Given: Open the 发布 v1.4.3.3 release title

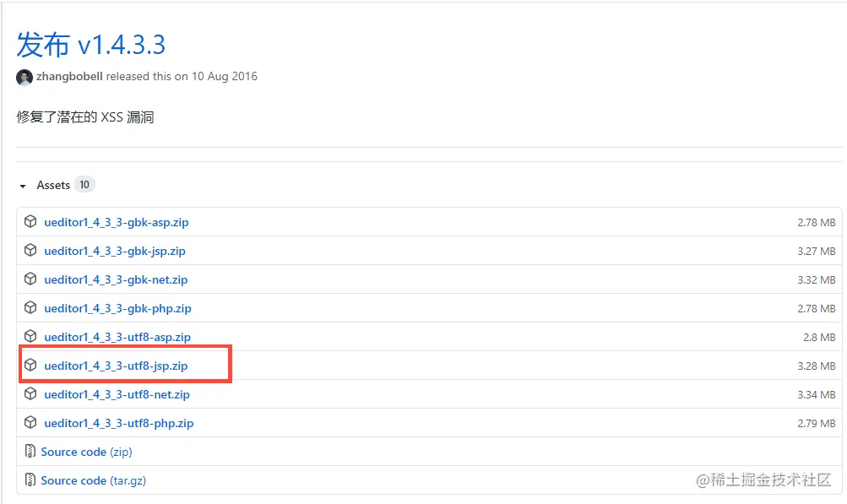Looking at the screenshot, I should click(90, 44).
